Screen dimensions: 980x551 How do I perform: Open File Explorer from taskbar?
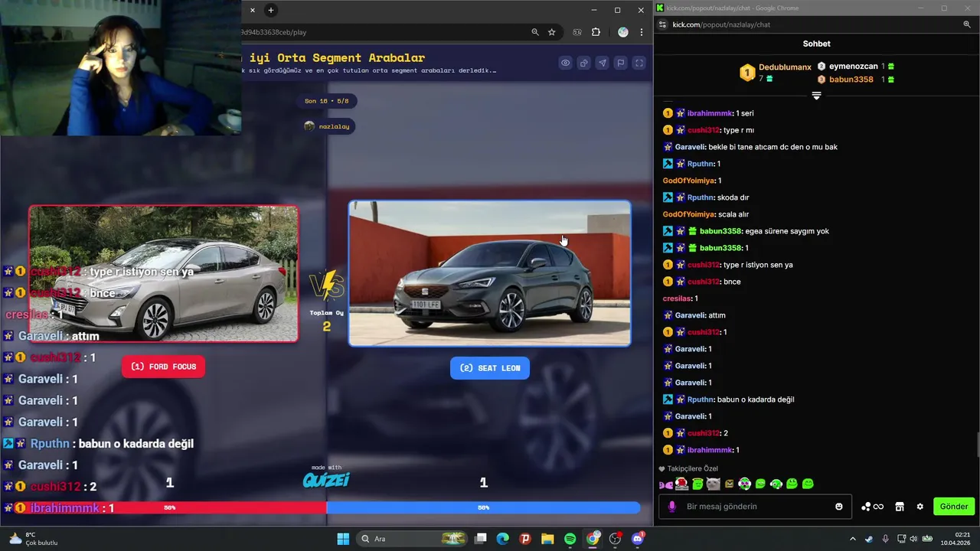pyautogui.click(x=547, y=539)
